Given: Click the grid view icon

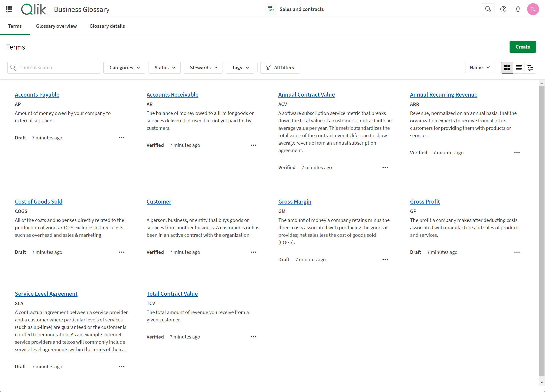Looking at the screenshot, I should click(507, 67).
